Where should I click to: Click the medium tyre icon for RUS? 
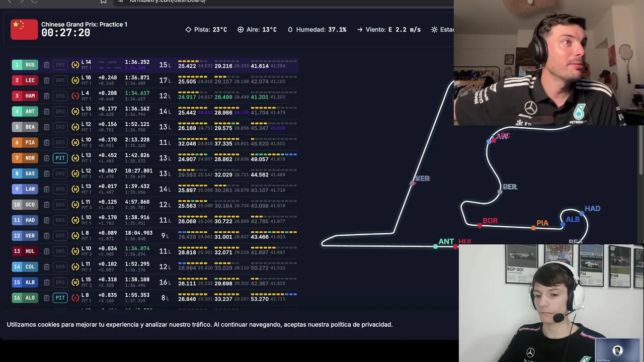click(75, 65)
